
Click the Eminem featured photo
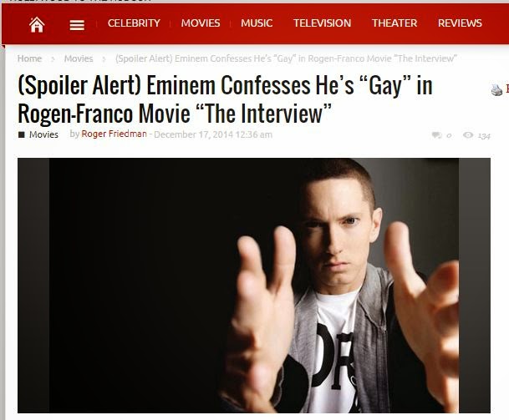254,286
